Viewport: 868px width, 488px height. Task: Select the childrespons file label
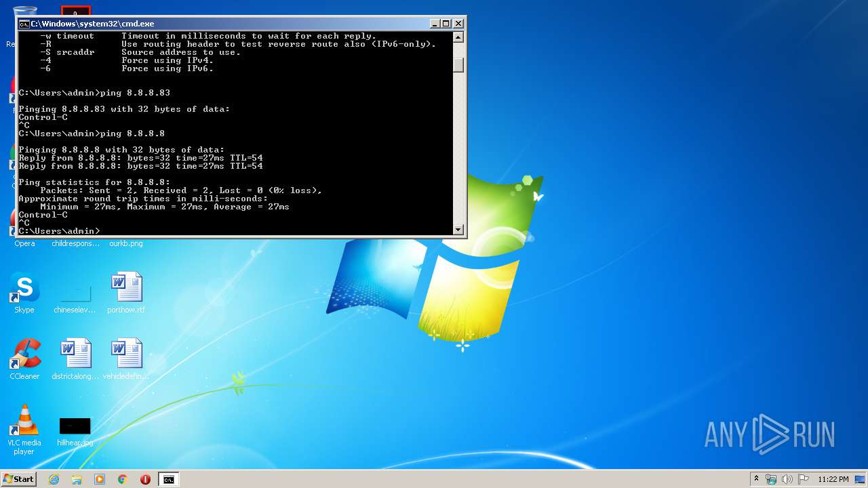pos(75,243)
